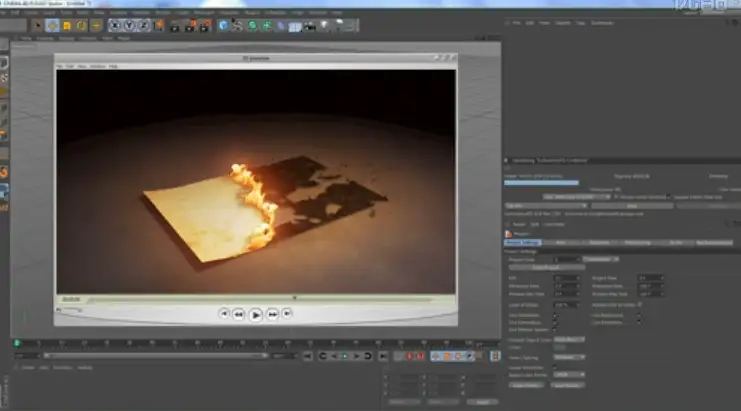741x411 pixels.
Task: Toggle the Use Animation checkbox
Action: click(555, 315)
